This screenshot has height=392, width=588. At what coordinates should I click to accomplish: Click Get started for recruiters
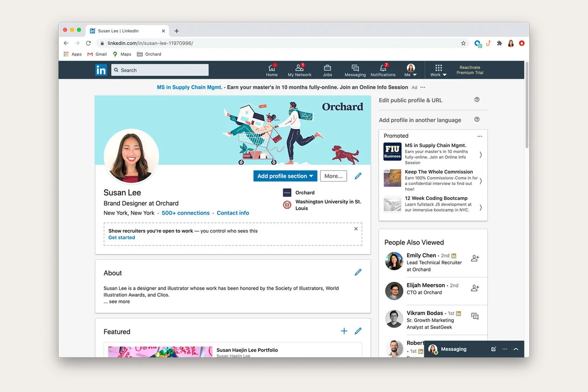(x=122, y=238)
